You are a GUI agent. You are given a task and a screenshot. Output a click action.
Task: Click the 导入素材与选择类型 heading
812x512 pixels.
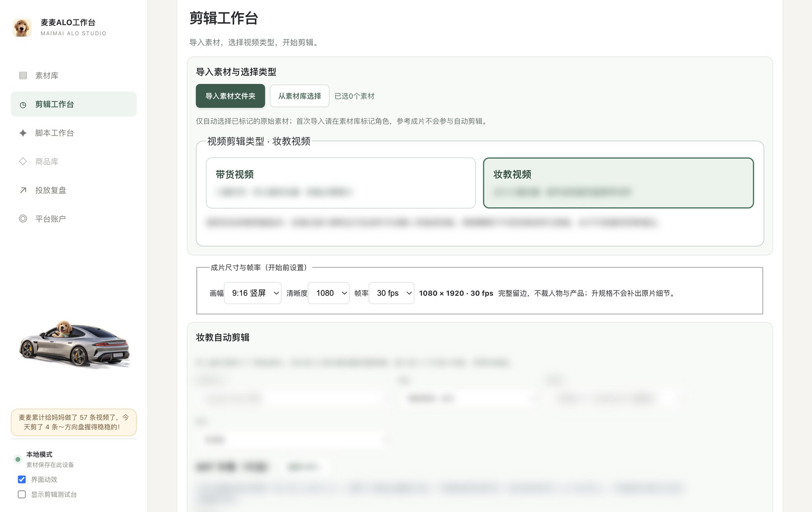pyautogui.click(x=236, y=72)
